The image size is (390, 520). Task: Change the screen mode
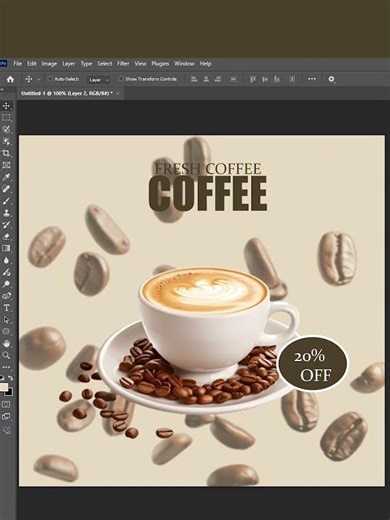(6, 416)
